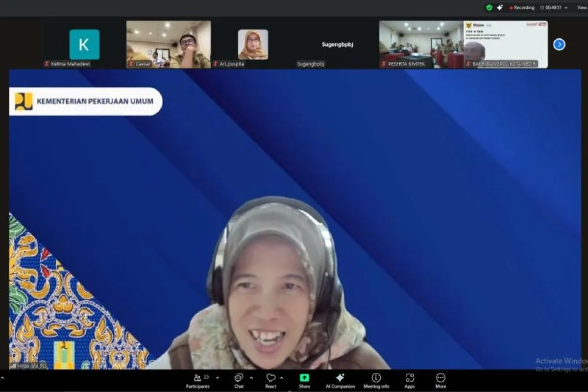Start sharing with green Share button
Image resolution: width=588 pixels, height=392 pixels.
pyautogui.click(x=304, y=380)
